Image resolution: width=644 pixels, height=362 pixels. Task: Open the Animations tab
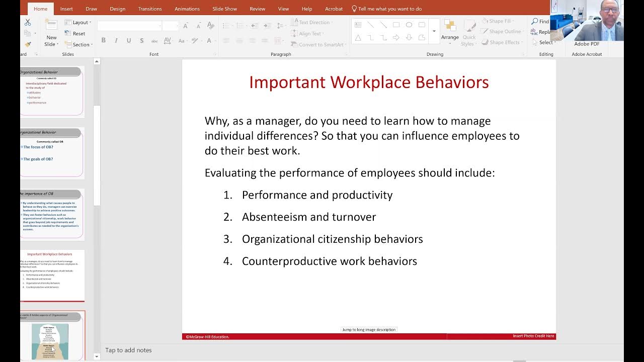coord(187,9)
